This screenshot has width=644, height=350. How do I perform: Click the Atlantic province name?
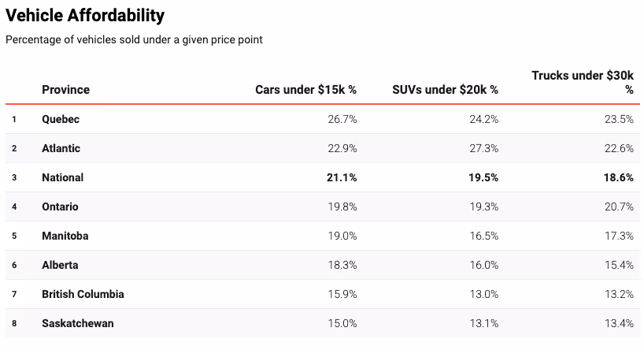coord(61,148)
